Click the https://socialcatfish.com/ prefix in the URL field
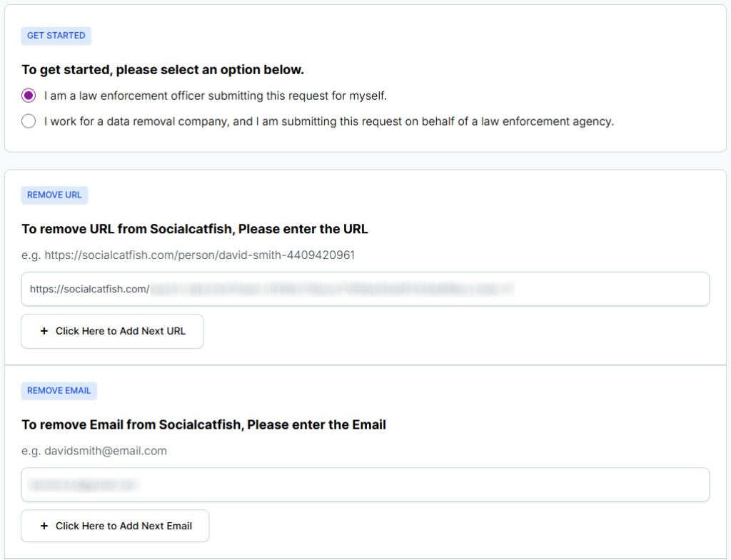Image resolution: width=731 pixels, height=560 pixels. coord(89,289)
